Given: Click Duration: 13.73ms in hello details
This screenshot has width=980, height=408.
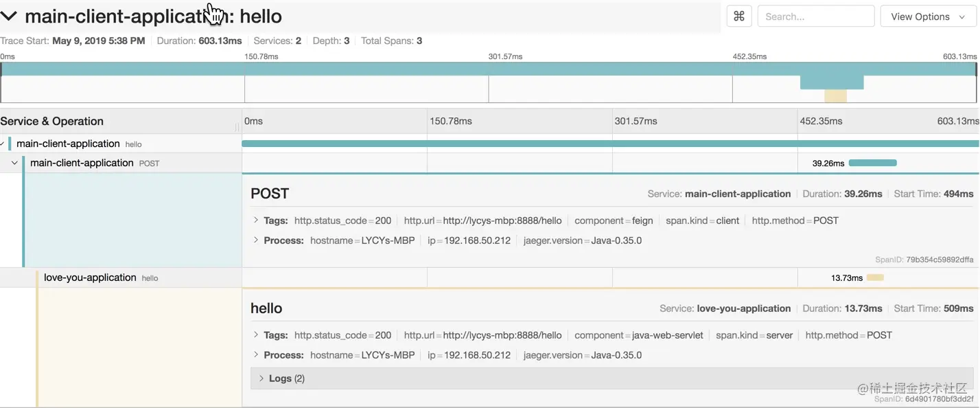Looking at the screenshot, I should 842,308.
